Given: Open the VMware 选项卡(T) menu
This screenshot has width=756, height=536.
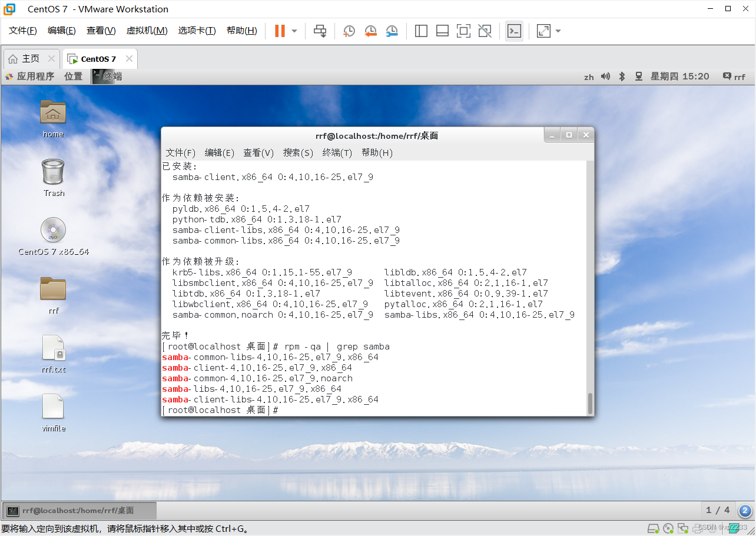Looking at the screenshot, I should tap(197, 31).
